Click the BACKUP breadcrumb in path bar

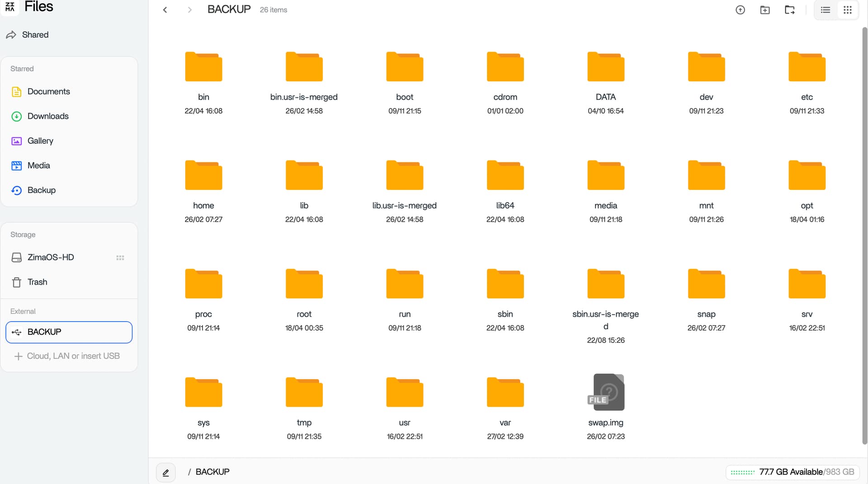(212, 472)
